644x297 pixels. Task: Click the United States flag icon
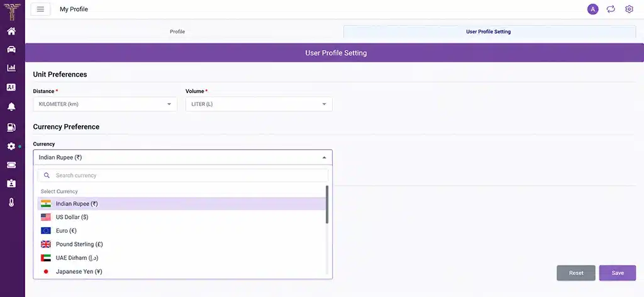tap(46, 217)
